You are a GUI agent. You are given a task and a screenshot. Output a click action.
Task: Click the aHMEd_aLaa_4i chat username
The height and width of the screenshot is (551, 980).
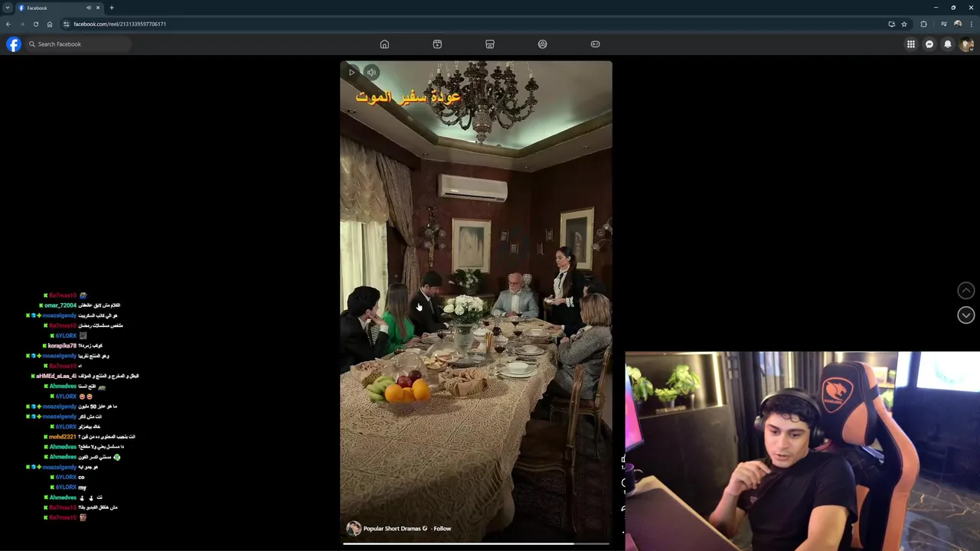tap(57, 377)
